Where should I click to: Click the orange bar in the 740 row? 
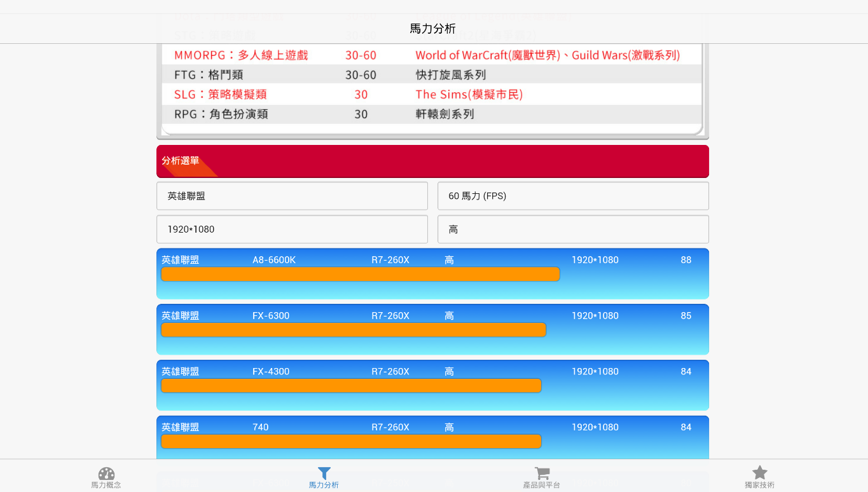[351, 441]
